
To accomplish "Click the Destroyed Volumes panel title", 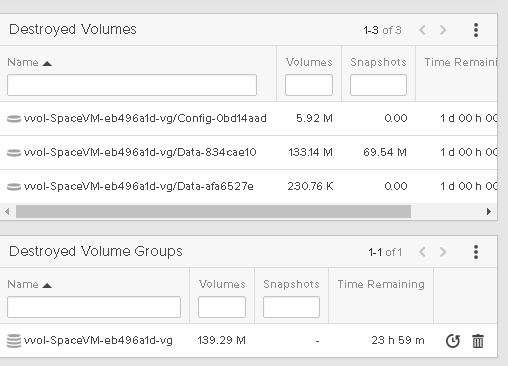I will pyautogui.click(x=73, y=29).
